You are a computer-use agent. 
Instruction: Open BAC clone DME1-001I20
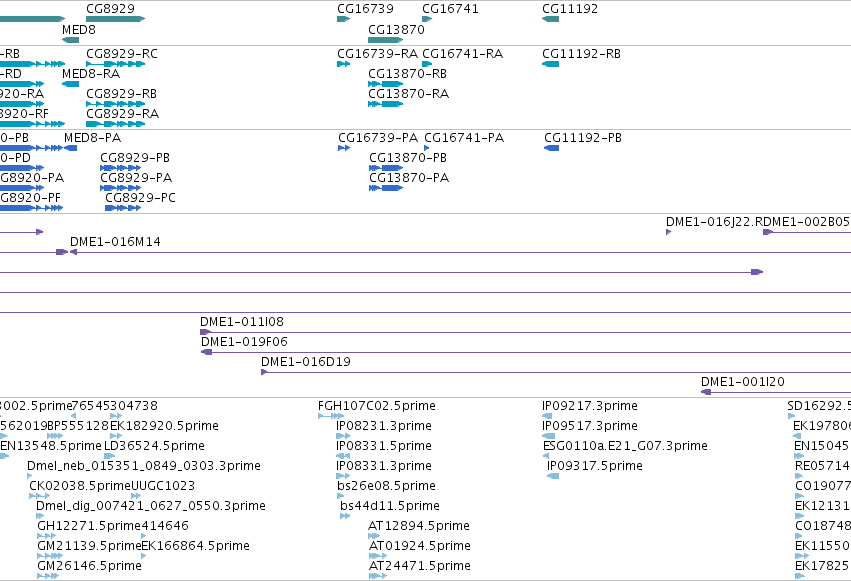tap(776, 392)
